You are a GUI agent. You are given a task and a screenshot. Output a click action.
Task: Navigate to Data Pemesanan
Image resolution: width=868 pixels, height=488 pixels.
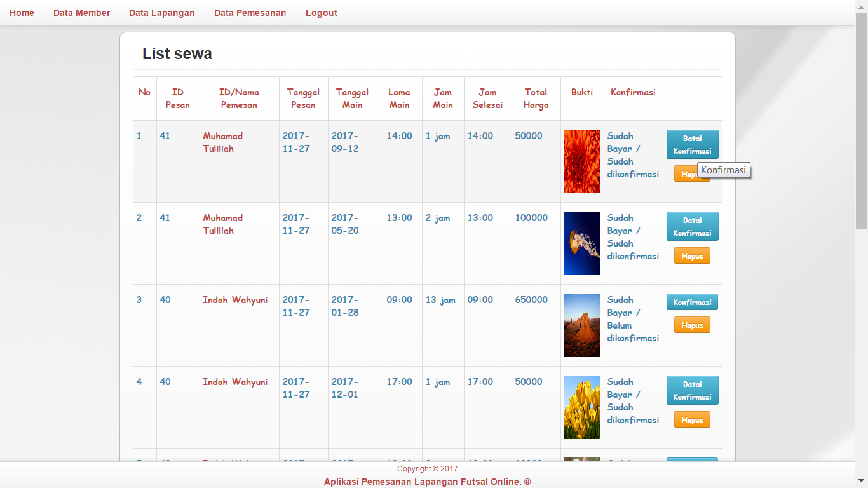pyautogui.click(x=250, y=13)
